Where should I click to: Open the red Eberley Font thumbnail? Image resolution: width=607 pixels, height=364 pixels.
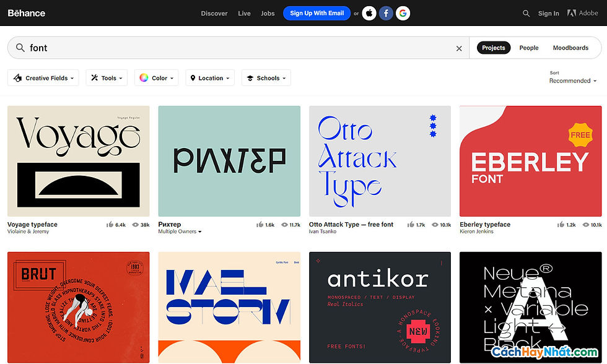click(530, 162)
